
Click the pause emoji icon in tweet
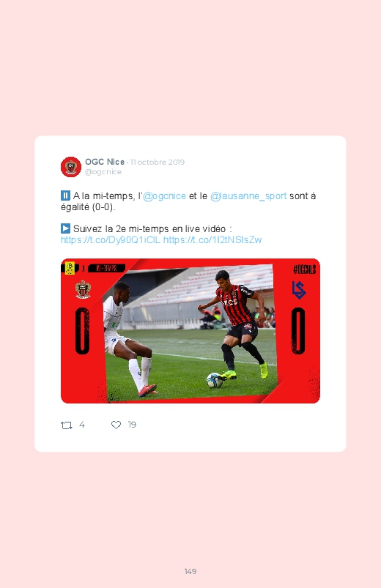(x=65, y=196)
